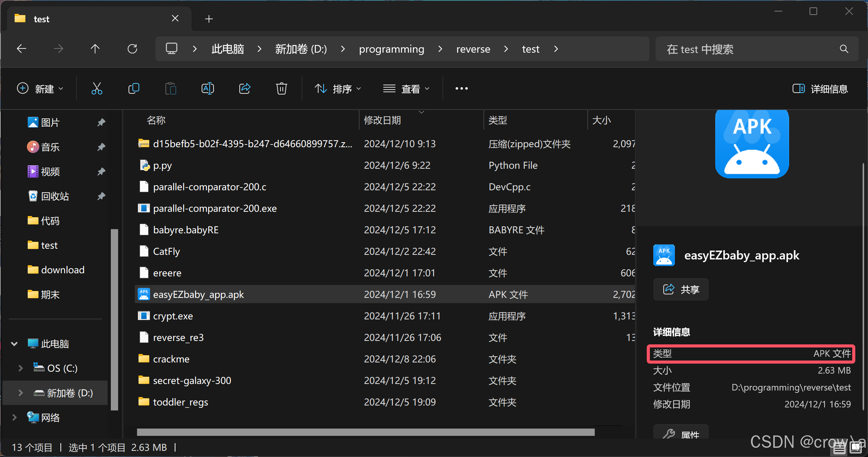Open the See more ellipsis menu
868x457 pixels.
click(x=461, y=89)
